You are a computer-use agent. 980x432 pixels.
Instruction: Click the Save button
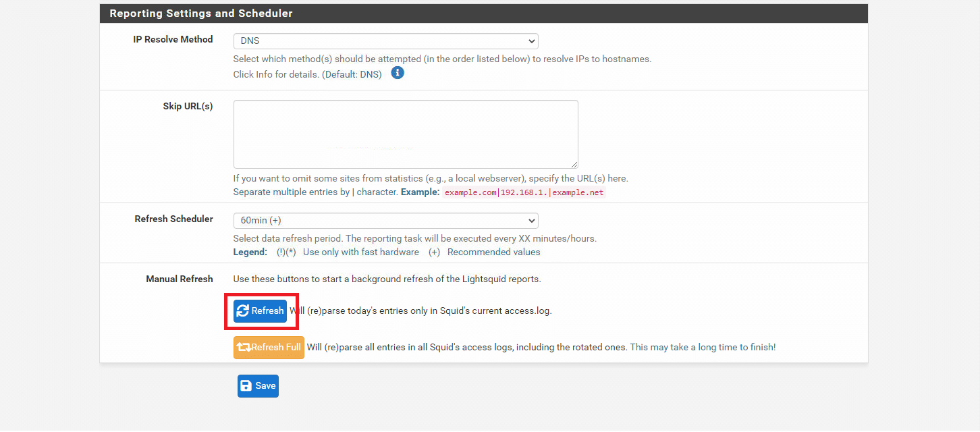(258, 386)
